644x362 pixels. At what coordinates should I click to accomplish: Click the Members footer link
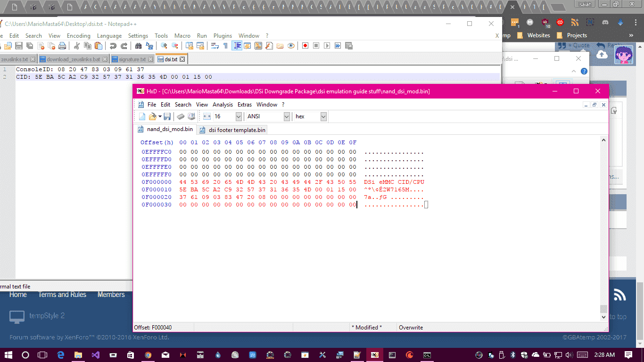click(x=111, y=295)
